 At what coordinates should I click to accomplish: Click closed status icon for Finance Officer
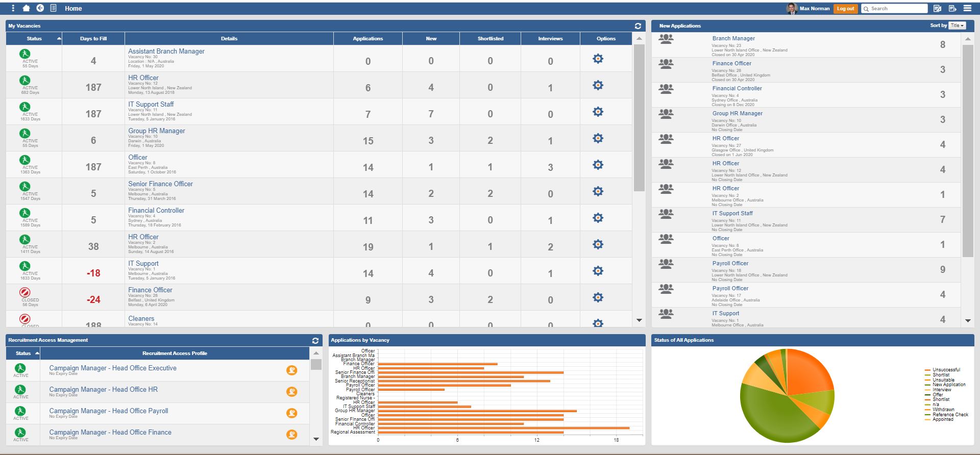click(24, 293)
